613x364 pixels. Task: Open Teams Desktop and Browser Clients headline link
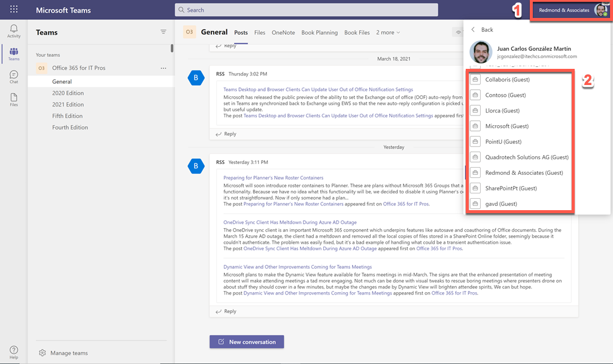point(318,90)
